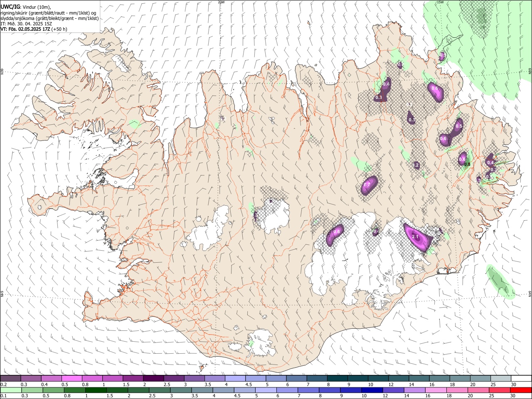Screen dimensions: 532x399
Task: Pick the 5 pale lavender swatch in the lower legend
Action: click(266, 390)
